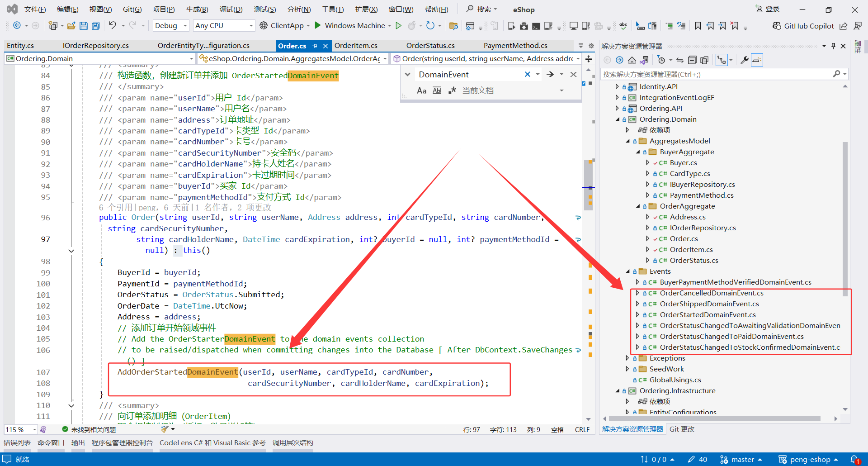The width and height of the screenshot is (868, 466).
Task: Toggle Match Whole Word in find box
Action: pos(437,90)
